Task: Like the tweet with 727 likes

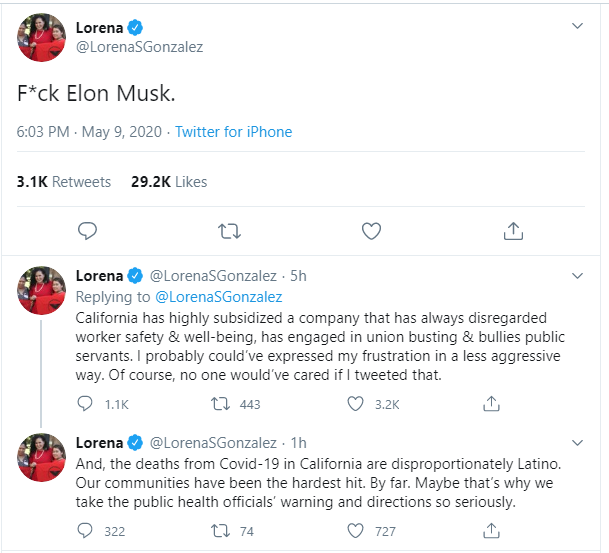Action: click(x=355, y=531)
